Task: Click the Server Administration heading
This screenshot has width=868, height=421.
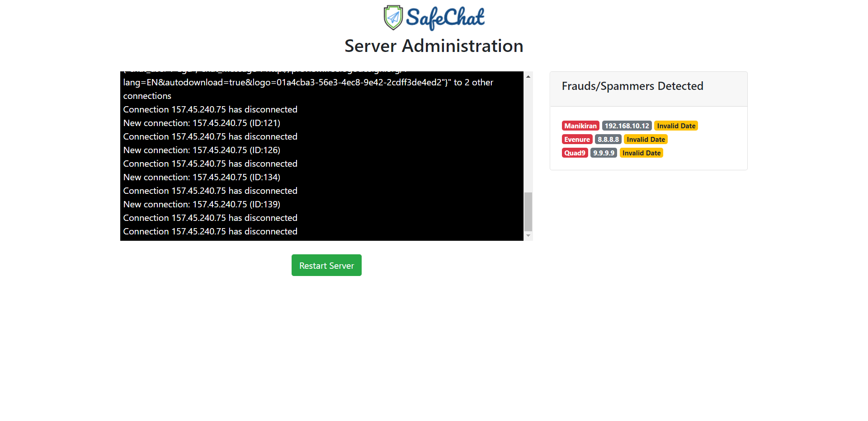Action: [434, 46]
